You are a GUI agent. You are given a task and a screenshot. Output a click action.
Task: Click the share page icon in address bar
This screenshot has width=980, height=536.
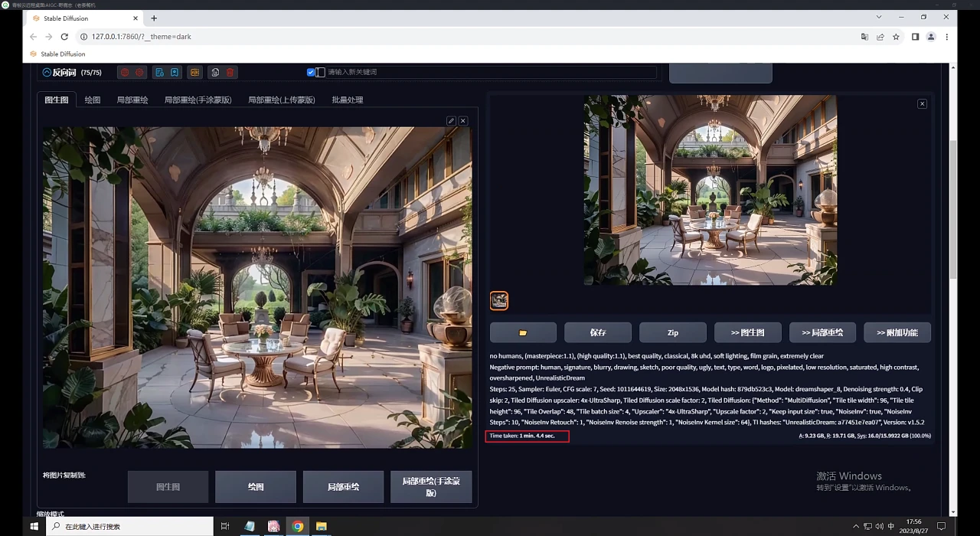click(x=880, y=37)
